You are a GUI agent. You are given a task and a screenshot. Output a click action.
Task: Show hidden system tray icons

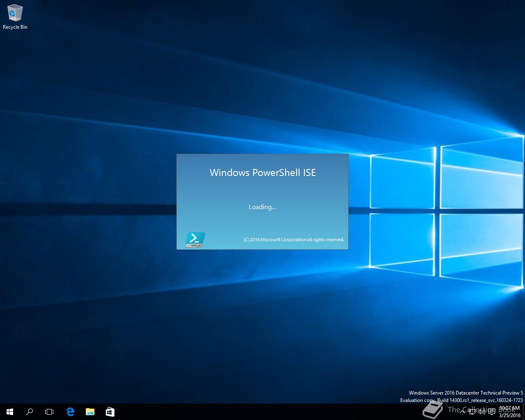click(x=462, y=412)
